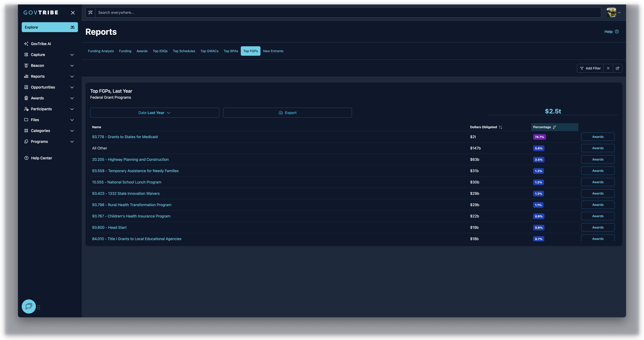Open the Date Last Year dropdown
The height and width of the screenshot is (340, 644).
tap(154, 113)
